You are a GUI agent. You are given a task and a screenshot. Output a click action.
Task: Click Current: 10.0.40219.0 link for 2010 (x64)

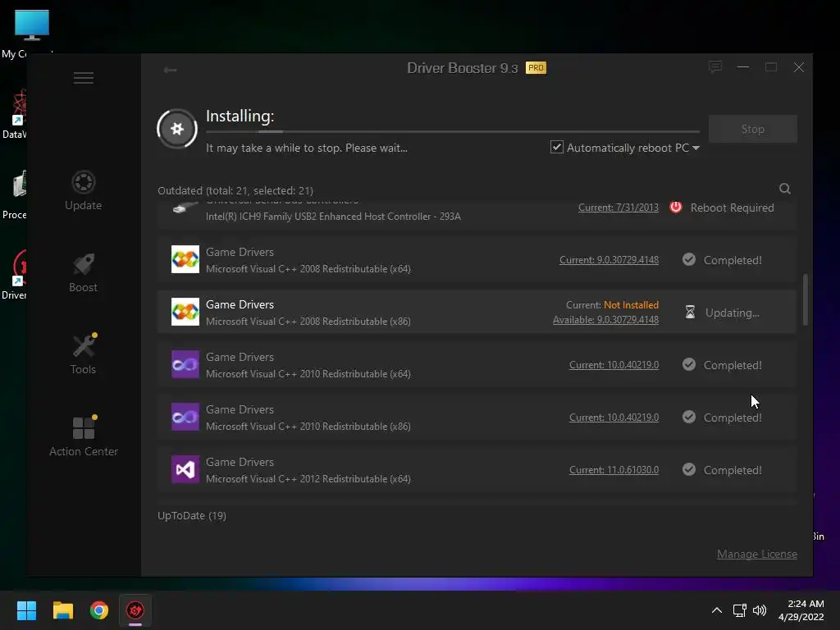(x=614, y=365)
